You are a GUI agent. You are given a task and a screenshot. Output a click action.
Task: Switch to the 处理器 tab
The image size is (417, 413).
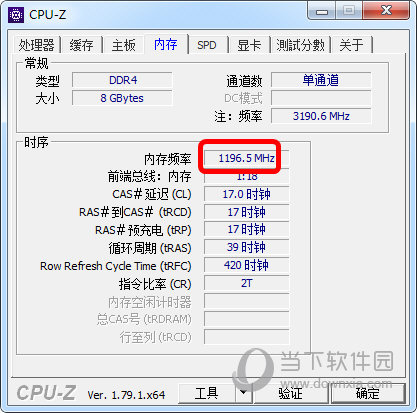coord(36,45)
